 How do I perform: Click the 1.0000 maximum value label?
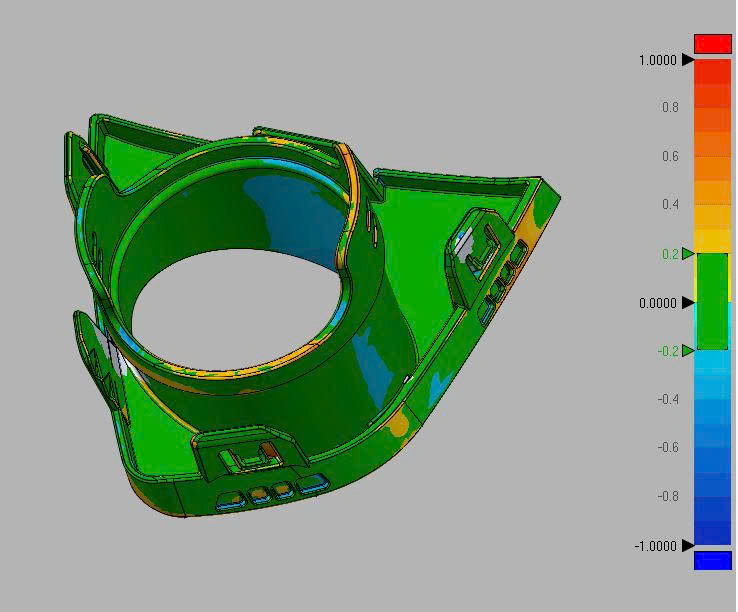point(658,60)
